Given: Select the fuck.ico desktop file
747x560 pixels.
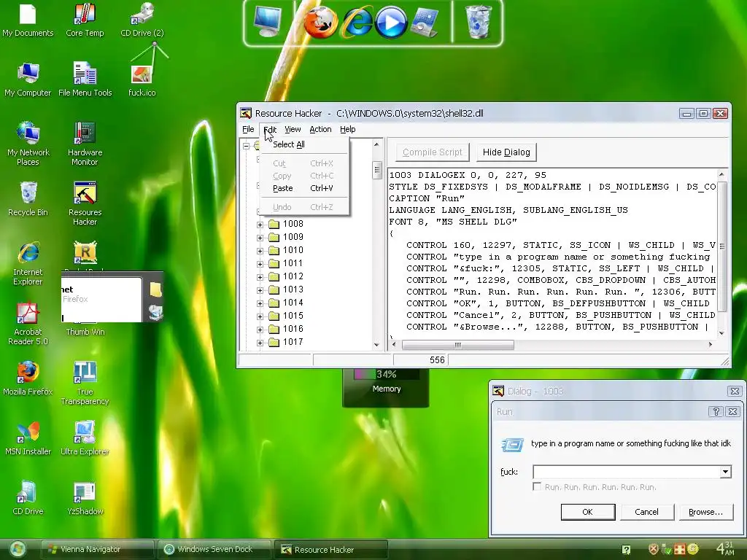Looking at the screenshot, I should (142, 79).
